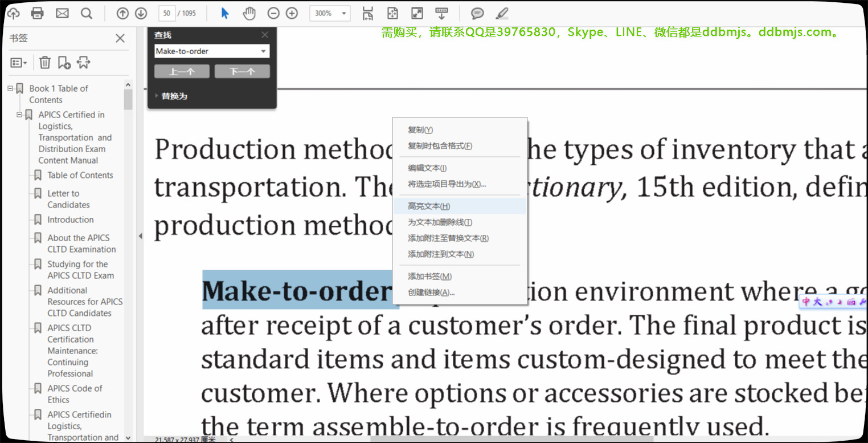Print the document with the printer icon
The image size is (868, 443).
point(38,13)
